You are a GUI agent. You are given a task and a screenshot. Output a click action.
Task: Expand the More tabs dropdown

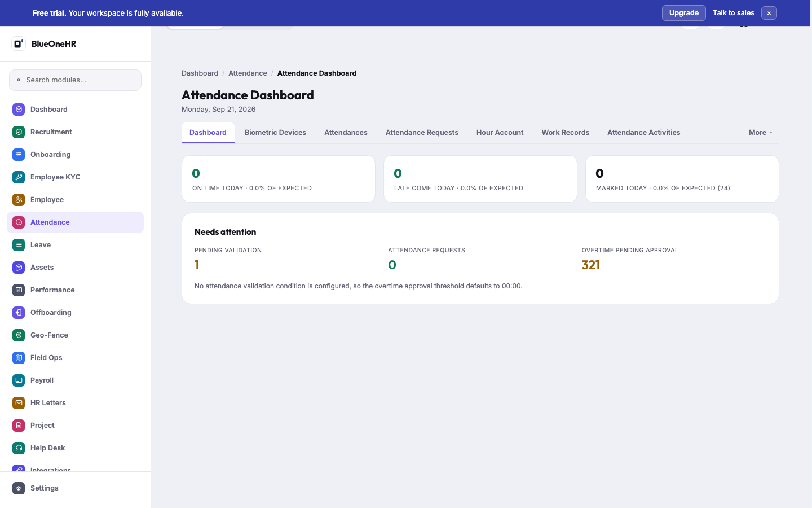click(761, 133)
